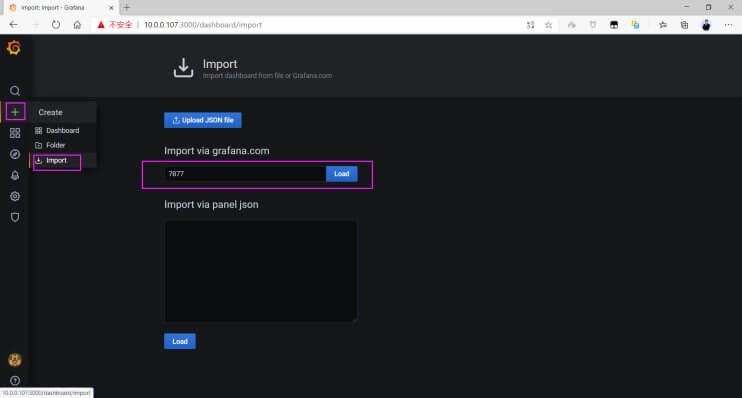Image resolution: width=742 pixels, height=398 pixels.
Task: Click the Load button below panel json
Action: (180, 341)
